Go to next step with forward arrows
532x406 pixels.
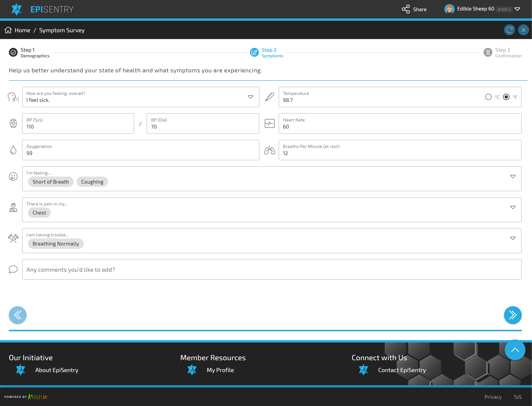click(x=512, y=315)
